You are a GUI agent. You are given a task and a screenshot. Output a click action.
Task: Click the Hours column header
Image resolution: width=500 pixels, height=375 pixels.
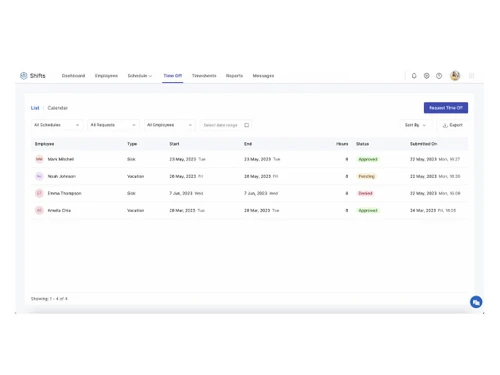click(x=342, y=144)
